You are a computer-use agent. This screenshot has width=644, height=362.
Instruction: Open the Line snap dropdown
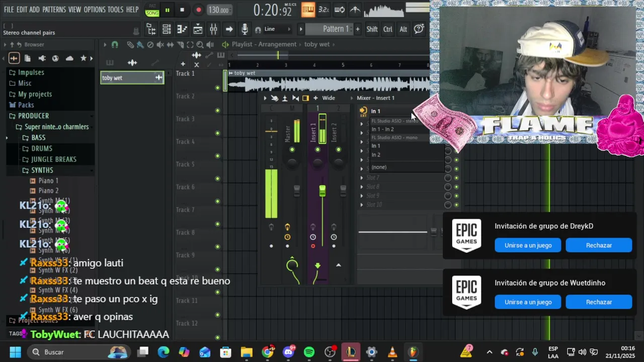point(276,29)
